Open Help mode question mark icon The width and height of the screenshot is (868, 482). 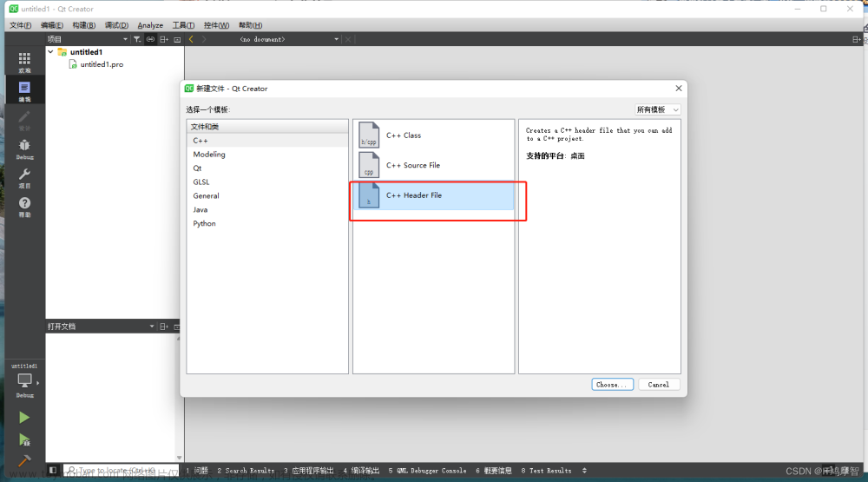click(x=24, y=206)
